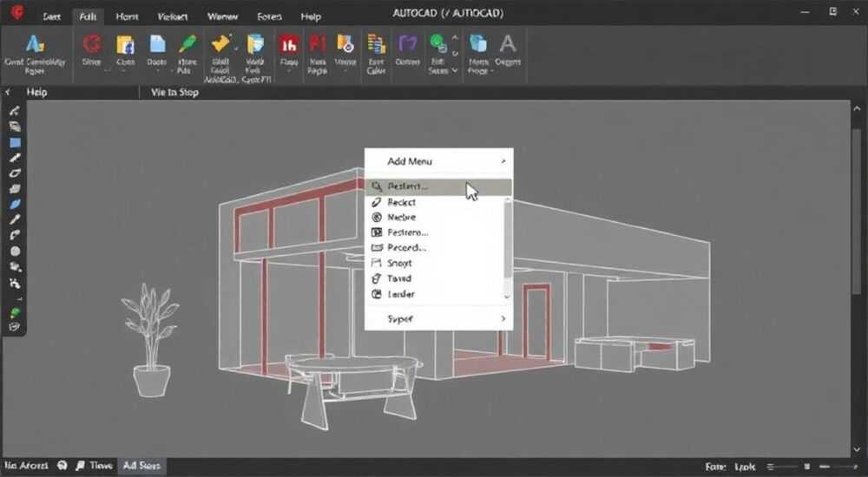
Task: Click the canvas vertical scrollbar down arrow
Action: 857,450
